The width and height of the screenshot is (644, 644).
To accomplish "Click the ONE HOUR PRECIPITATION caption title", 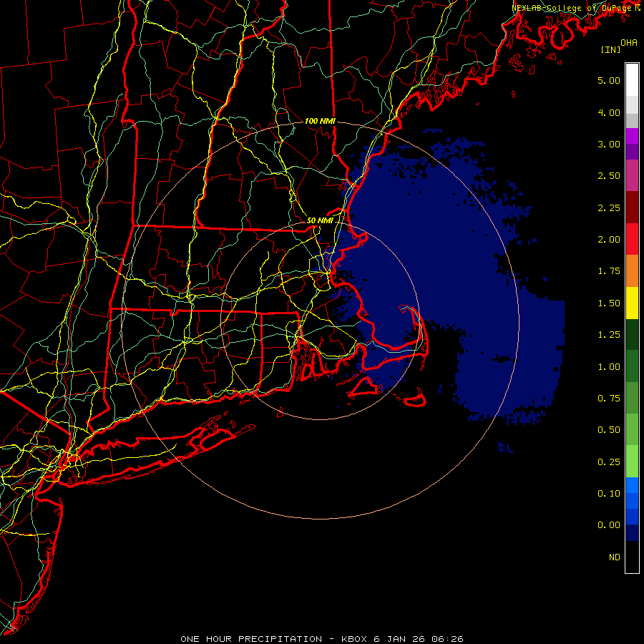I will click(251, 639).
